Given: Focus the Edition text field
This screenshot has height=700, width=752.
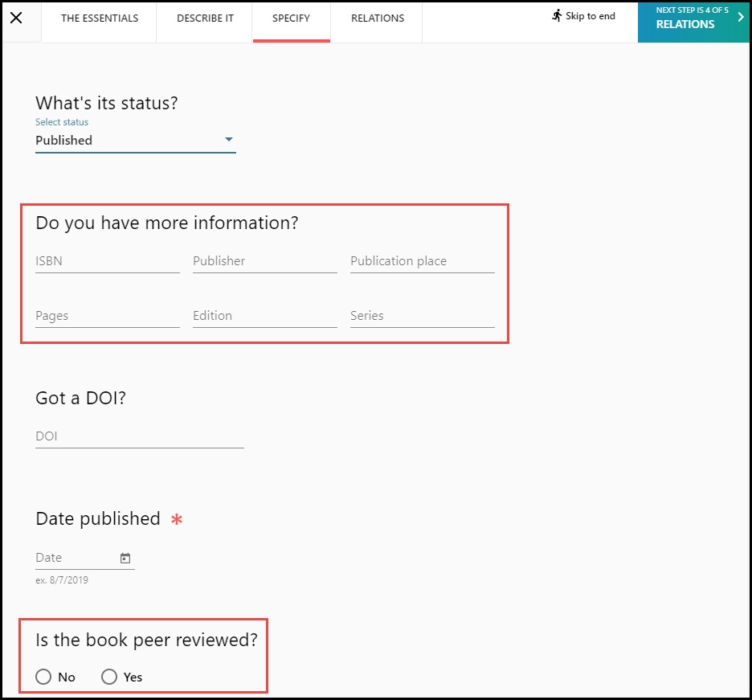Looking at the screenshot, I should pos(264,316).
